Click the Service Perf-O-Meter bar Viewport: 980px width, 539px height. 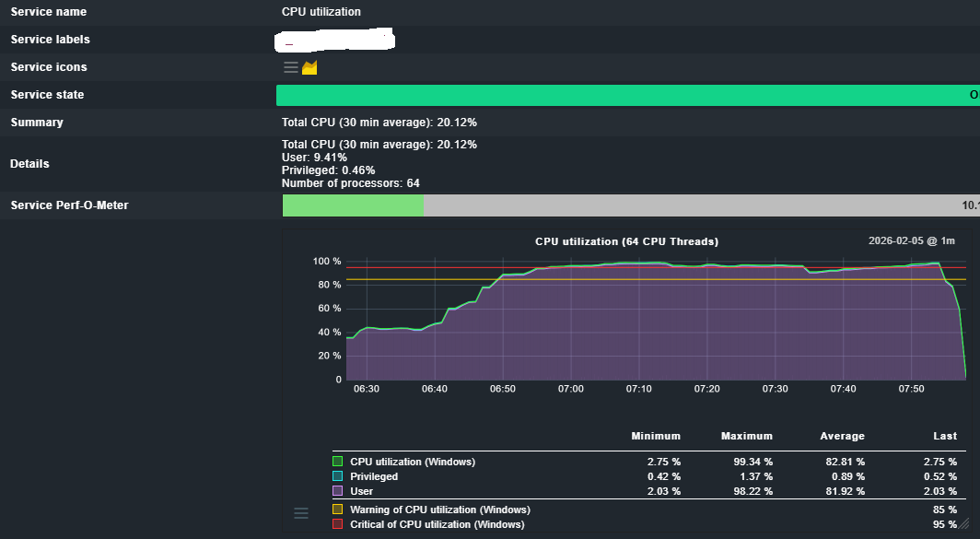tap(626, 205)
